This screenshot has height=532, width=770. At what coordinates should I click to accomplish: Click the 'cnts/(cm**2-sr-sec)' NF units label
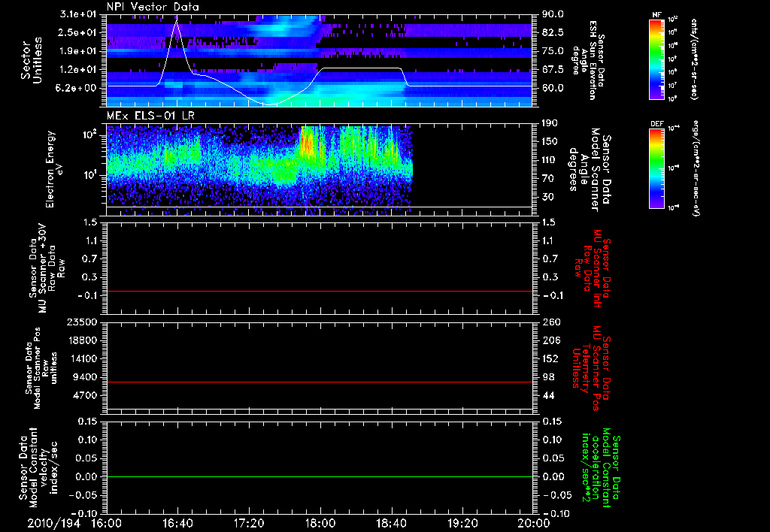(694, 59)
